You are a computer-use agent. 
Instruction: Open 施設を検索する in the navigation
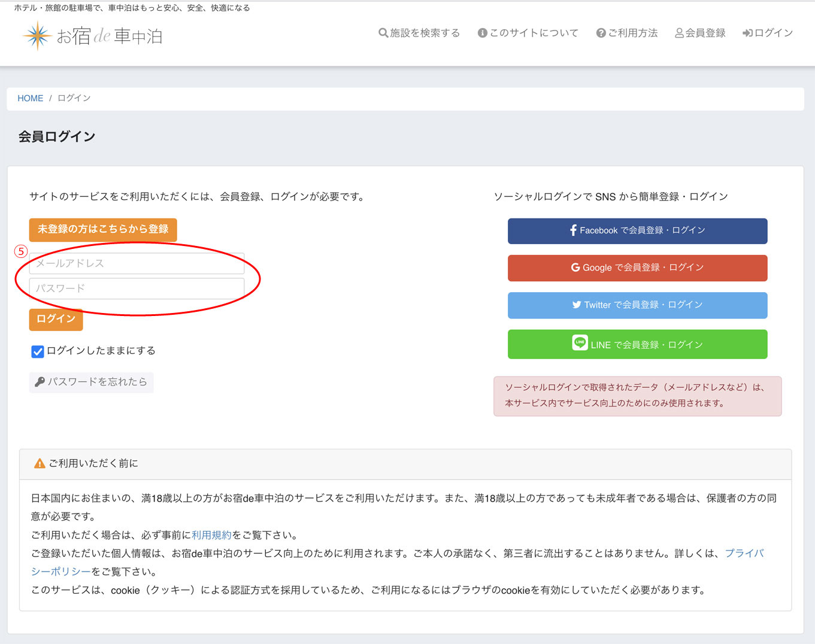coord(419,33)
